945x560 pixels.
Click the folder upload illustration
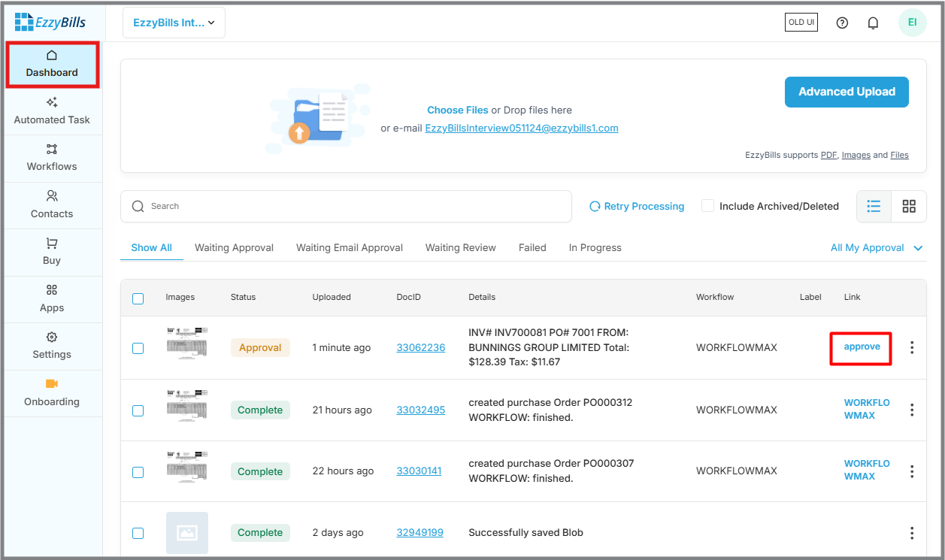coord(317,119)
